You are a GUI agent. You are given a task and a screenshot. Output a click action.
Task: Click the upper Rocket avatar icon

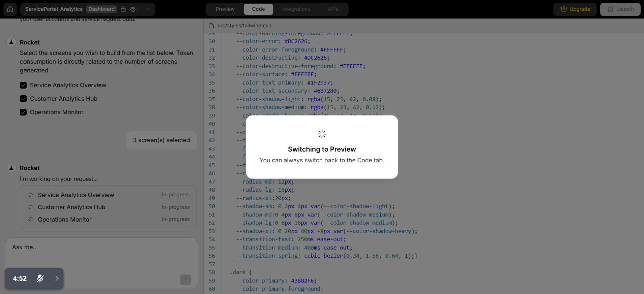(11, 42)
